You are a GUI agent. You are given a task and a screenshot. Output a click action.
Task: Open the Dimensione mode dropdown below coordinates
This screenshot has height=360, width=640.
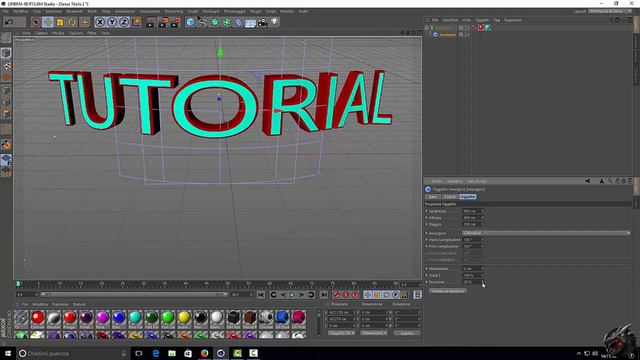coord(374,333)
